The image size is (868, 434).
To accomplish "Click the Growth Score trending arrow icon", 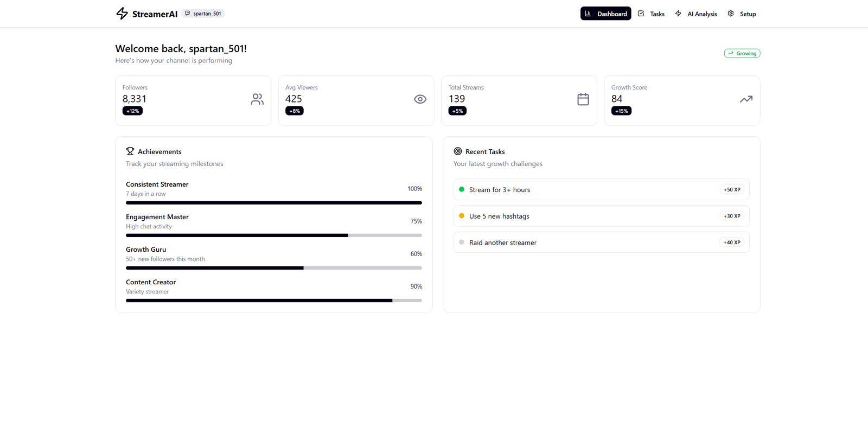I will click(x=746, y=99).
